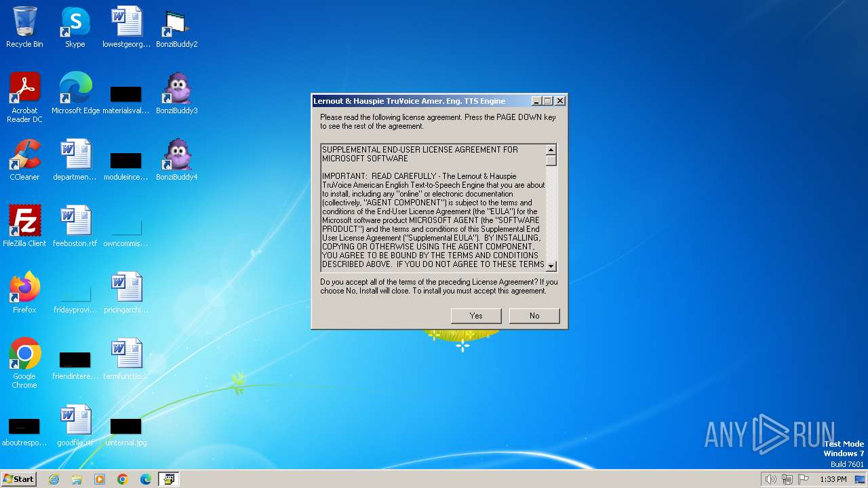Launch FileZilla Client shortcut

(24, 226)
